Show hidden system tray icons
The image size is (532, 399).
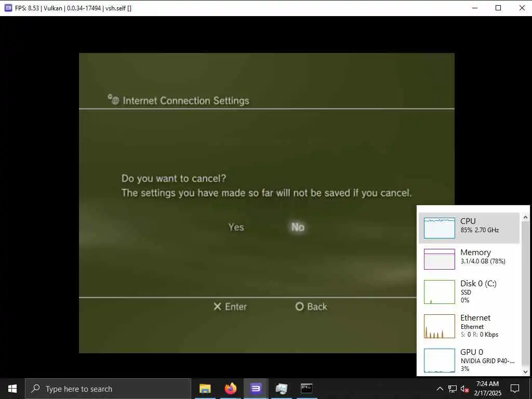pos(440,389)
